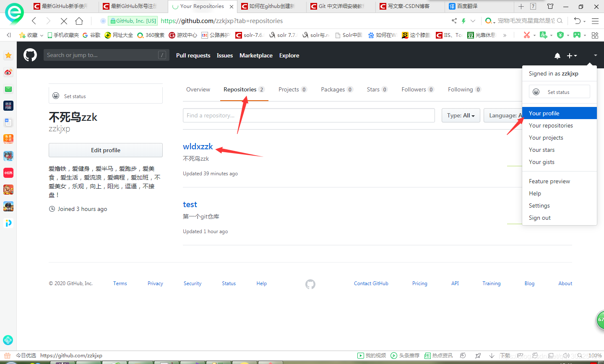
Task: Click Set status in user dropdown
Action: [560, 91]
